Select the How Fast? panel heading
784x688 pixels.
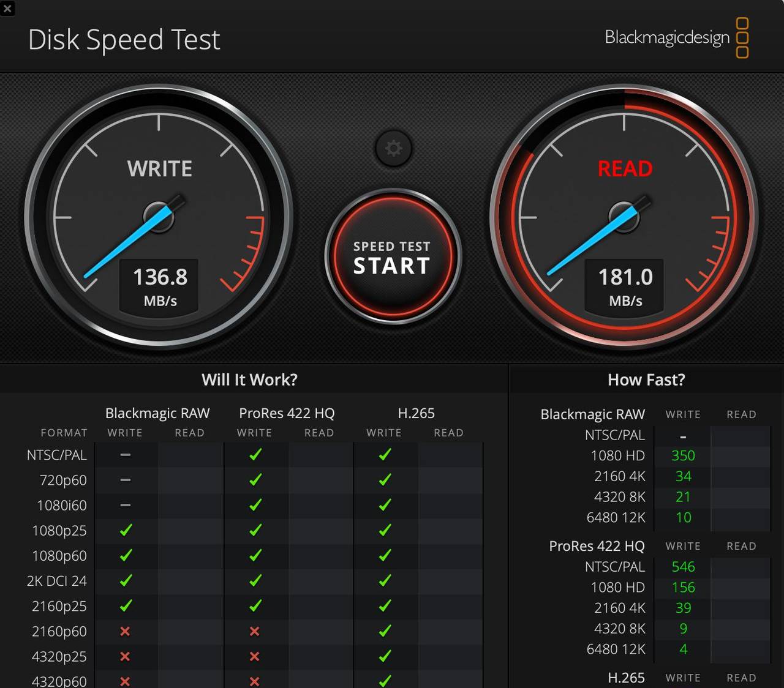646,380
